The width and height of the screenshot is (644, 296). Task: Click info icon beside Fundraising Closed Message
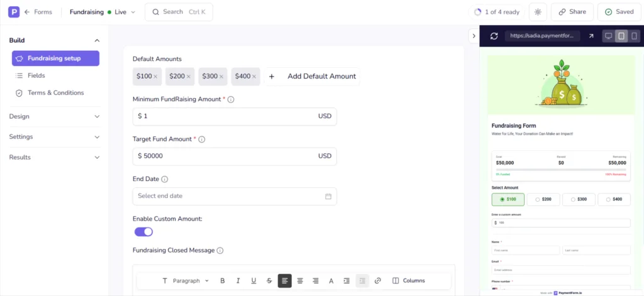pyautogui.click(x=220, y=250)
